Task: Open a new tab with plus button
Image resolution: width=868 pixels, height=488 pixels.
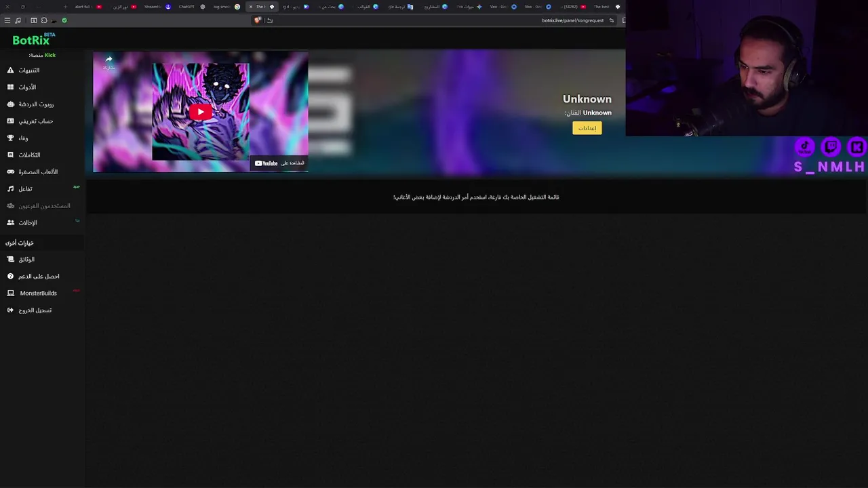Action: [x=65, y=7]
